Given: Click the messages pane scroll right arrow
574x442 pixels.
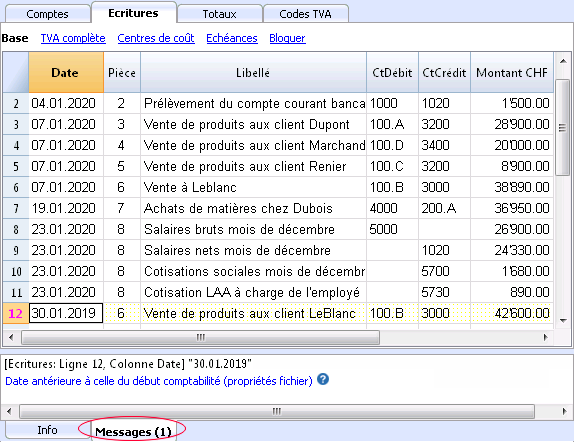Looking at the screenshot, I should (x=564, y=412).
